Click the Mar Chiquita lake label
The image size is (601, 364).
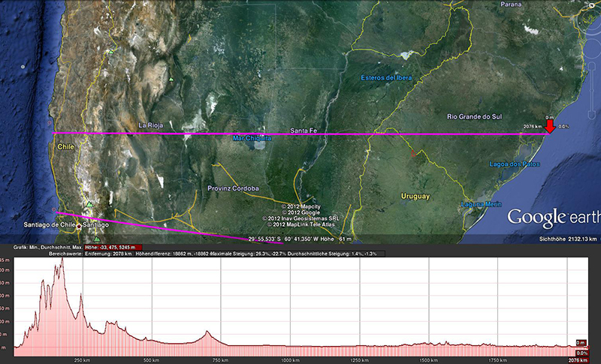(252, 139)
